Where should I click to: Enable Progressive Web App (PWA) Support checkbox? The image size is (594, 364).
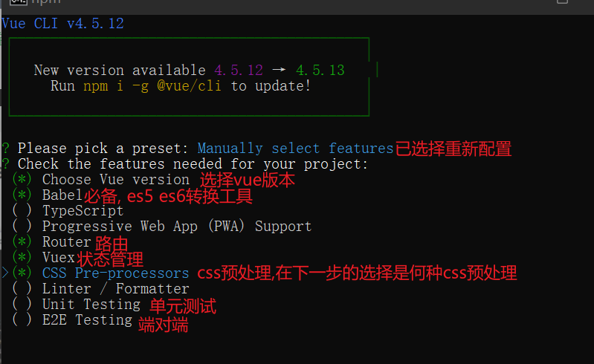[22, 227]
